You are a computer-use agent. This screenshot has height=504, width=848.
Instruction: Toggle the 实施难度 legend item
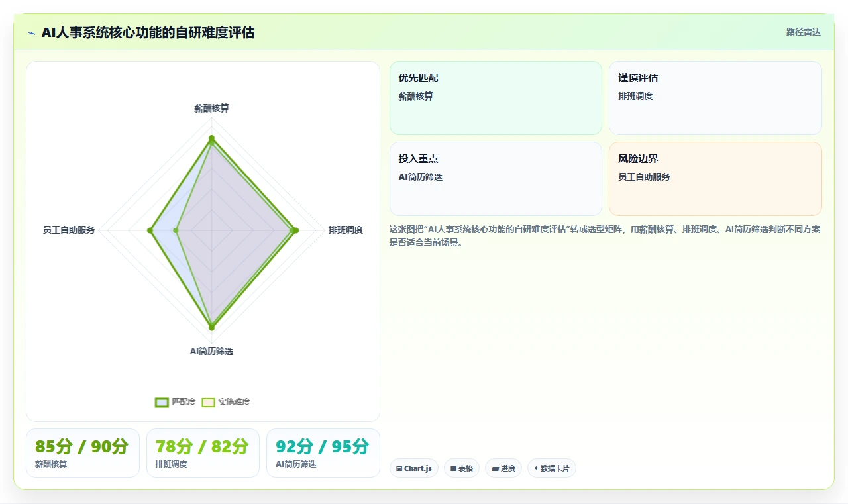[226, 402]
